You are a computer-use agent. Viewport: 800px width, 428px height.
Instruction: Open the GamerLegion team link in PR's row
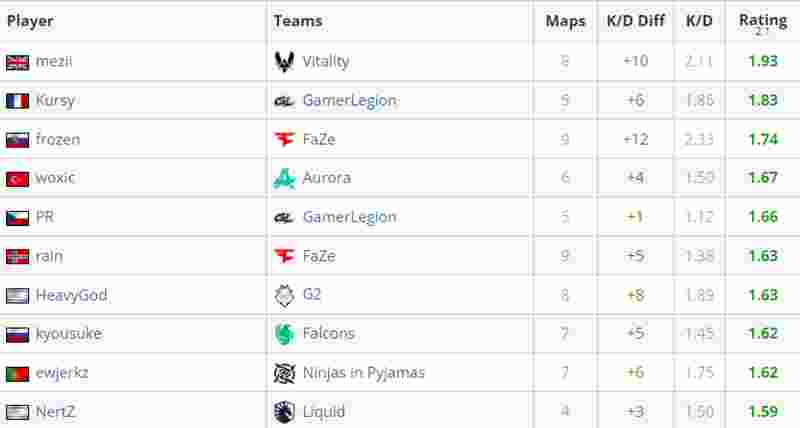349,217
